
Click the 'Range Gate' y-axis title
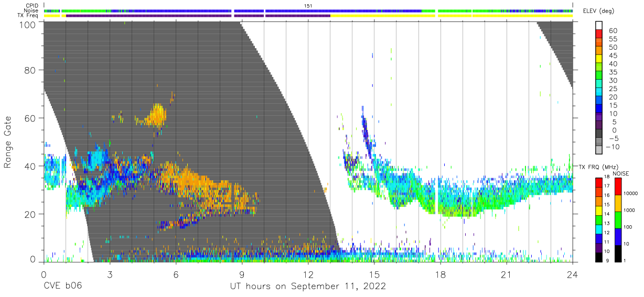[x=8, y=143]
